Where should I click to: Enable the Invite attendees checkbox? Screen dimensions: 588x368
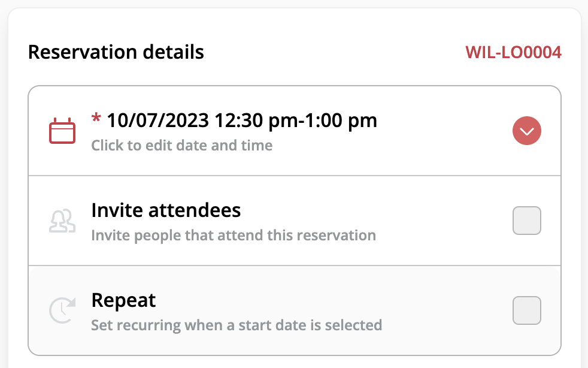[527, 221]
